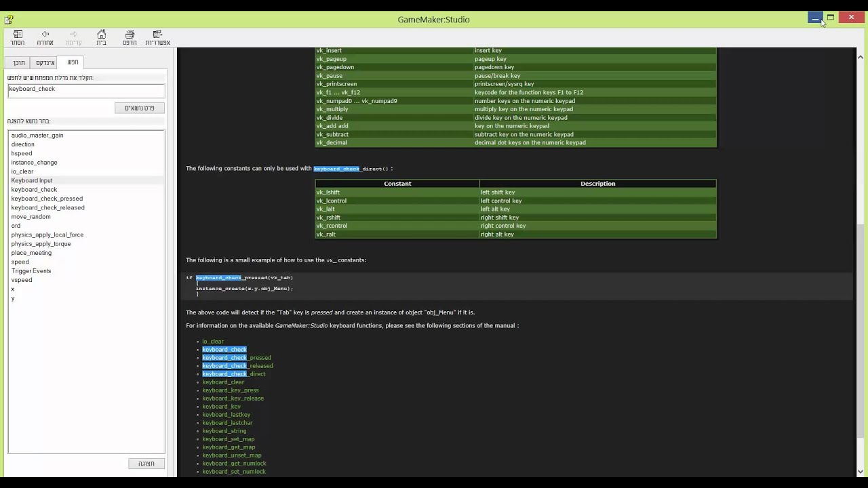This screenshot has height=488, width=868.
Task: Click the Hide (הסתר) toolbar icon
Action: pos(18,37)
